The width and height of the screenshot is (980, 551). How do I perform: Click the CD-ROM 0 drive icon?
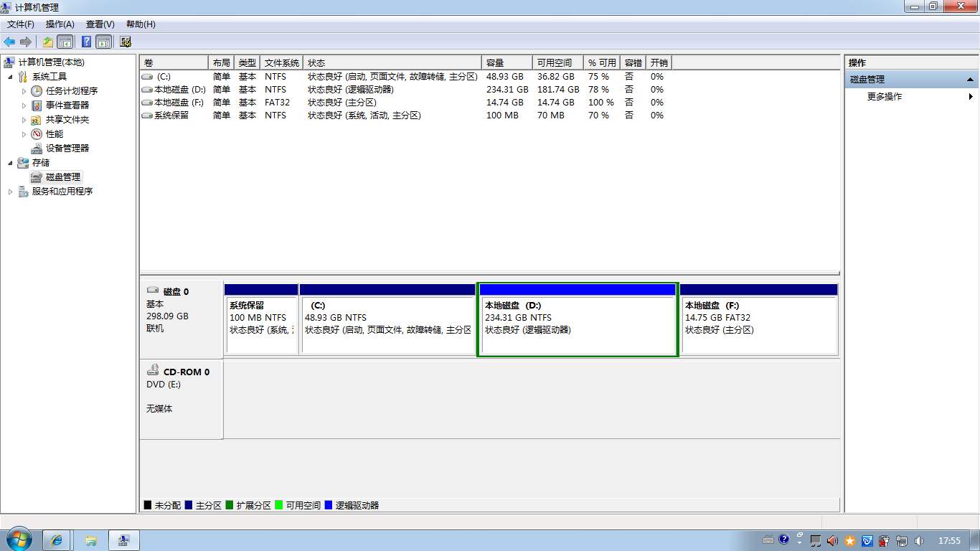click(x=153, y=370)
